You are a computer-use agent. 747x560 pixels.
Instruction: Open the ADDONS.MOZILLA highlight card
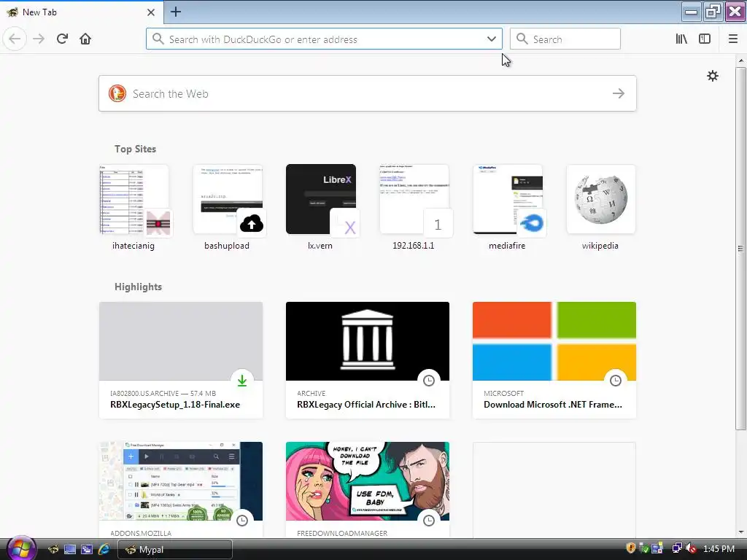181,490
